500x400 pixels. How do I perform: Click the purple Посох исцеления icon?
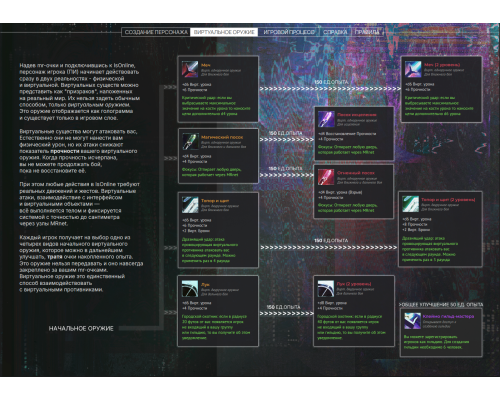tap(326, 119)
